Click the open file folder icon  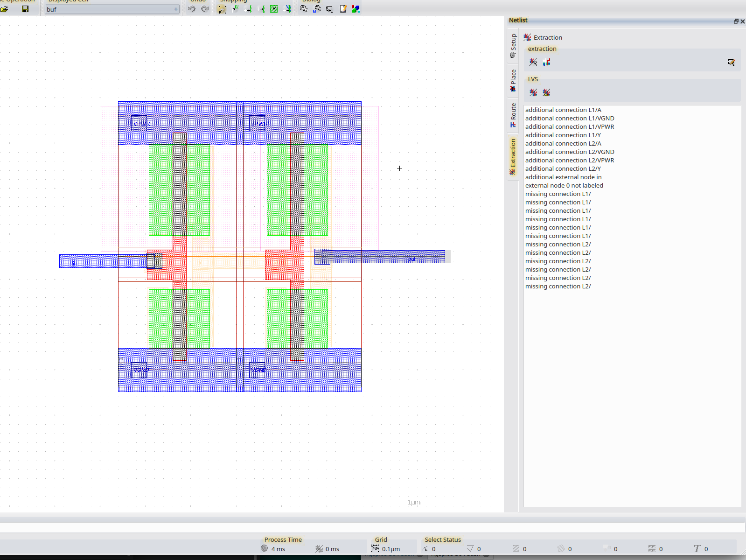(x=4, y=9)
